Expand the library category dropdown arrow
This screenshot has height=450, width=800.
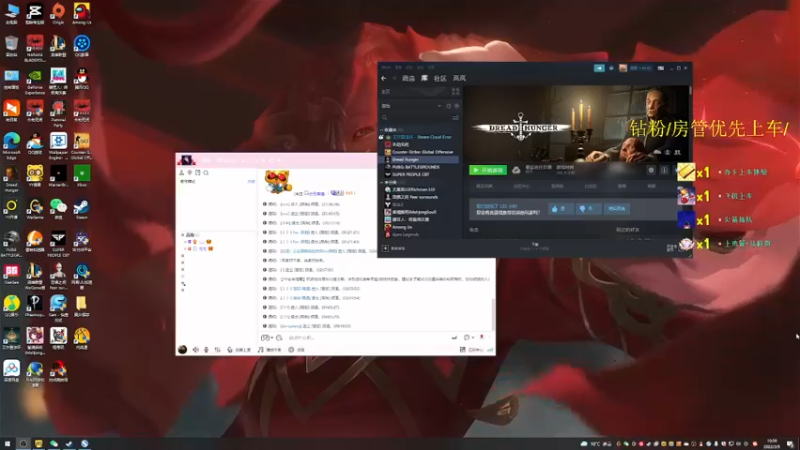click(x=439, y=106)
